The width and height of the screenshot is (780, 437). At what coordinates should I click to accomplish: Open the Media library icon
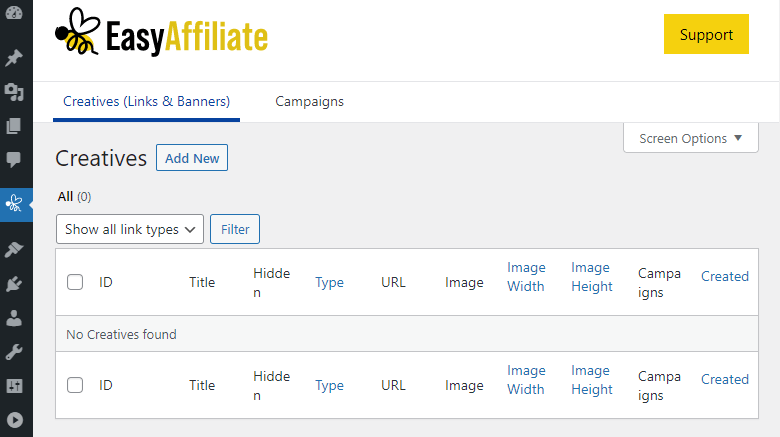point(14,93)
